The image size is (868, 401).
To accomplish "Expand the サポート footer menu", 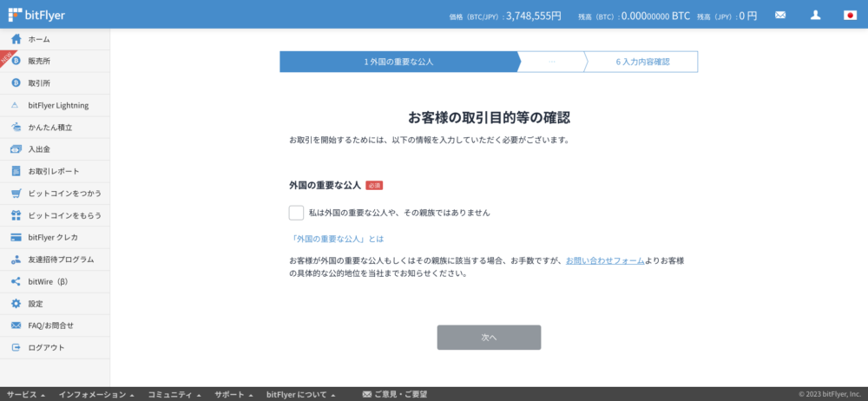I will tap(234, 394).
